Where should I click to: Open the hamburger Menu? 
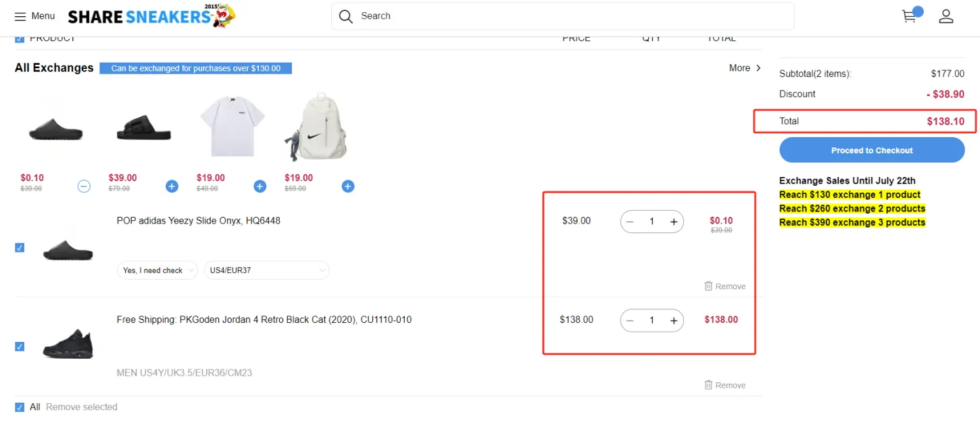pos(34,16)
